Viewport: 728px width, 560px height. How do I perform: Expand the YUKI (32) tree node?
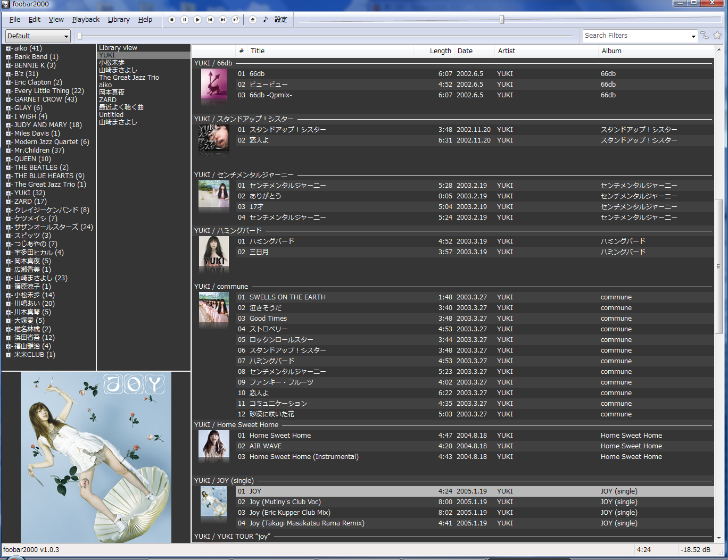(x=9, y=193)
